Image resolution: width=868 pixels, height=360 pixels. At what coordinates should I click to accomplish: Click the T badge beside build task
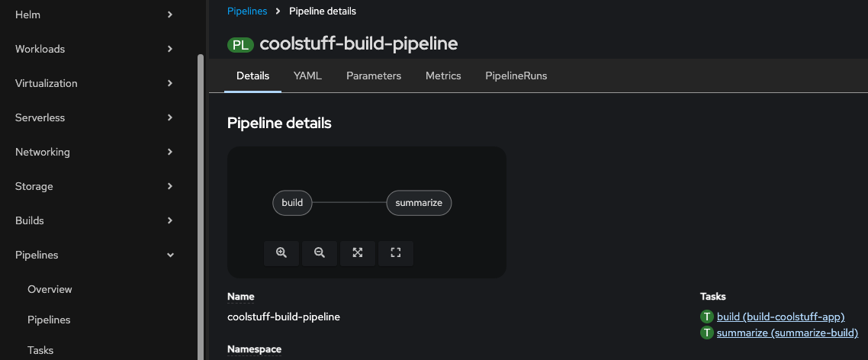tap(707, 317)
